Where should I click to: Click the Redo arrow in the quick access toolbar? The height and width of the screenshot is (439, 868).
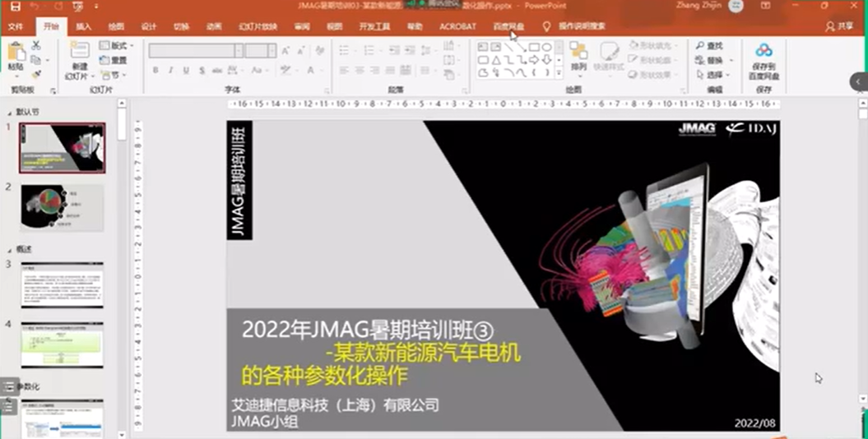click(x=57, y=7)
